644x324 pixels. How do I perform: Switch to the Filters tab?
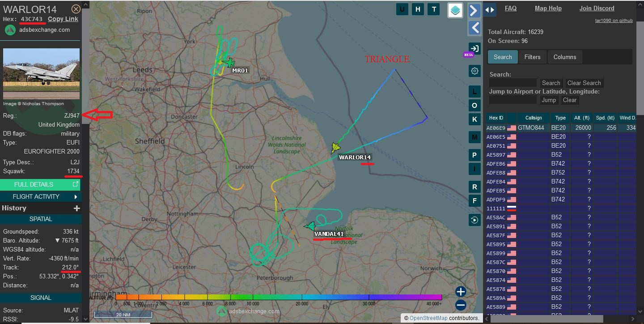click(532, 57)
